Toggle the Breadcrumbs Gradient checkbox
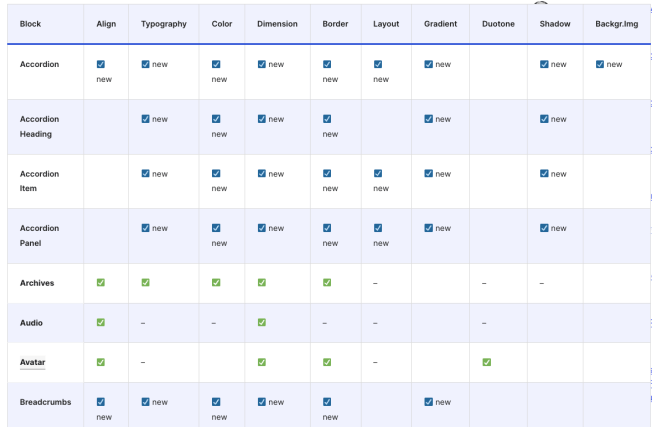Viewport: 652px width, 427px height. (x=429, y=402)
